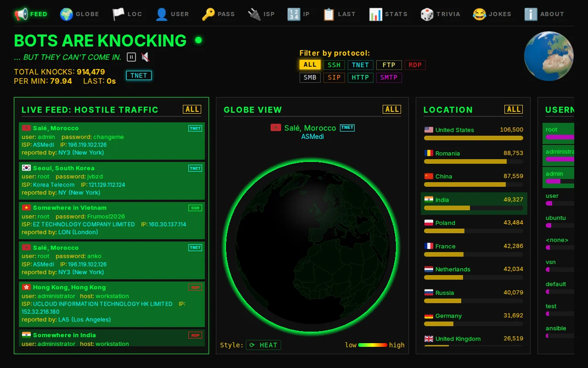Select the Poland location row

coord(474,226)
